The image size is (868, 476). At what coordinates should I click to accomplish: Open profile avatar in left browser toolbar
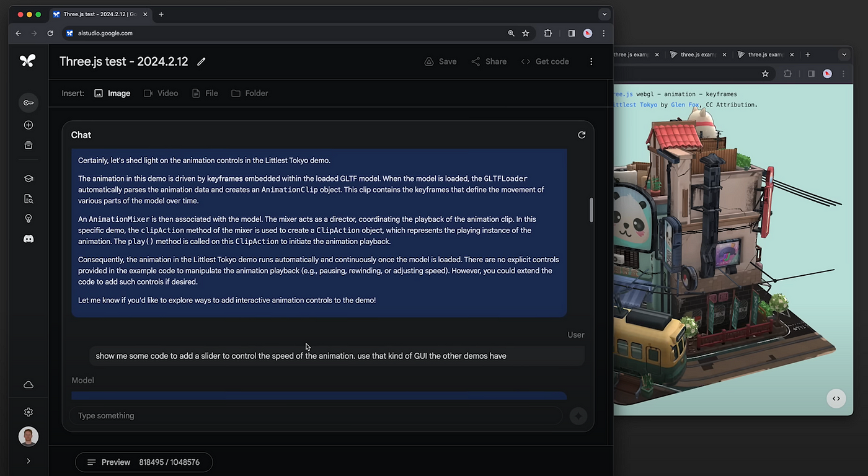[x=588, y=33]
